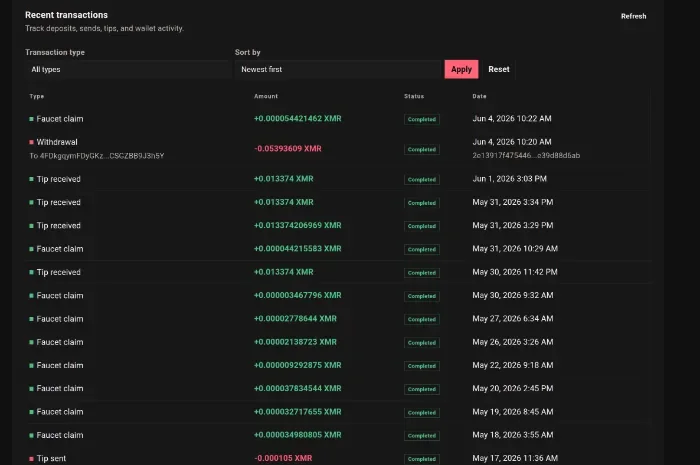Open the Transaction type dropdown

tap(127, 70)
